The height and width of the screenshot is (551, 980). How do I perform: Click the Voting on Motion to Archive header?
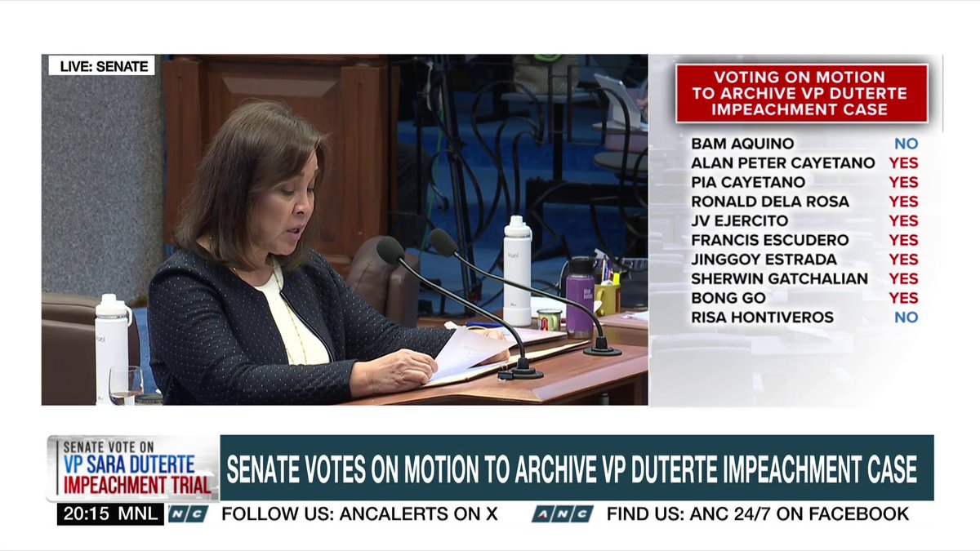tap(801, 93)
